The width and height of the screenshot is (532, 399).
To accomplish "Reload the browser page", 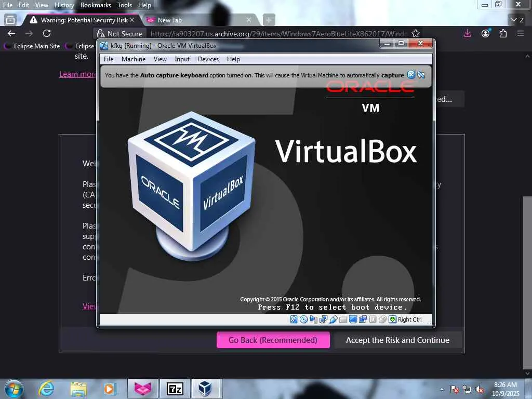I will tap(47, 33).
